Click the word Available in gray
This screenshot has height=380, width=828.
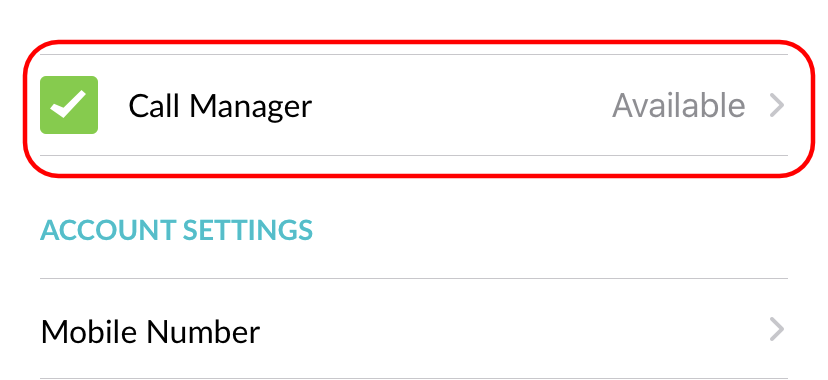[679, 106]
